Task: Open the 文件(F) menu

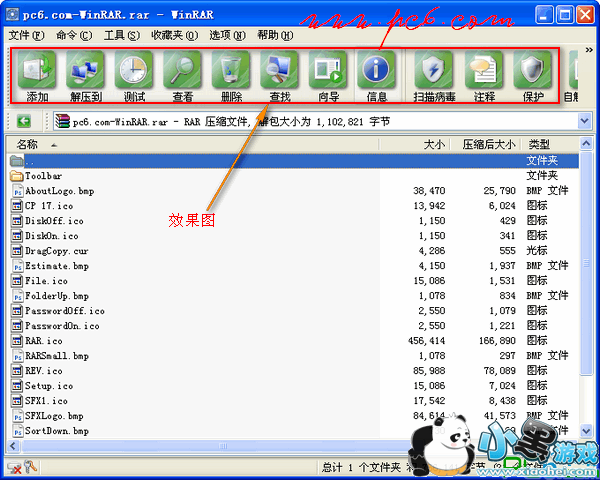Action: [x=26, y=35]
